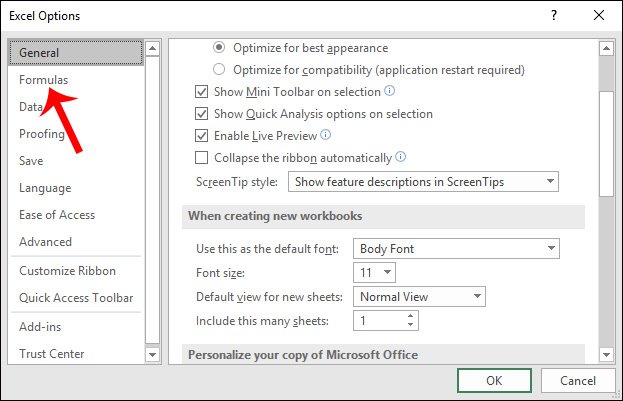Uncheck Show Mini Toolbar on selection
The height and width of the screenshot is (401, 623).
coord(201,92)
